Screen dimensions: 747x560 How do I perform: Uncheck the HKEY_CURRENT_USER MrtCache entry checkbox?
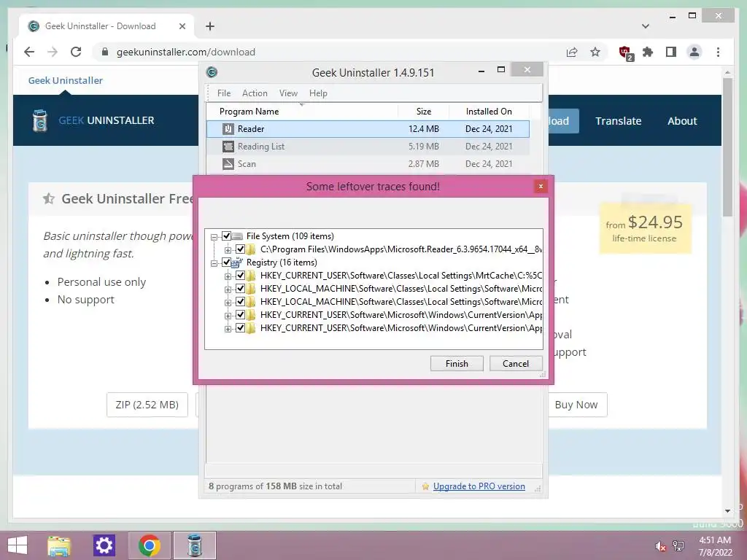240,275
